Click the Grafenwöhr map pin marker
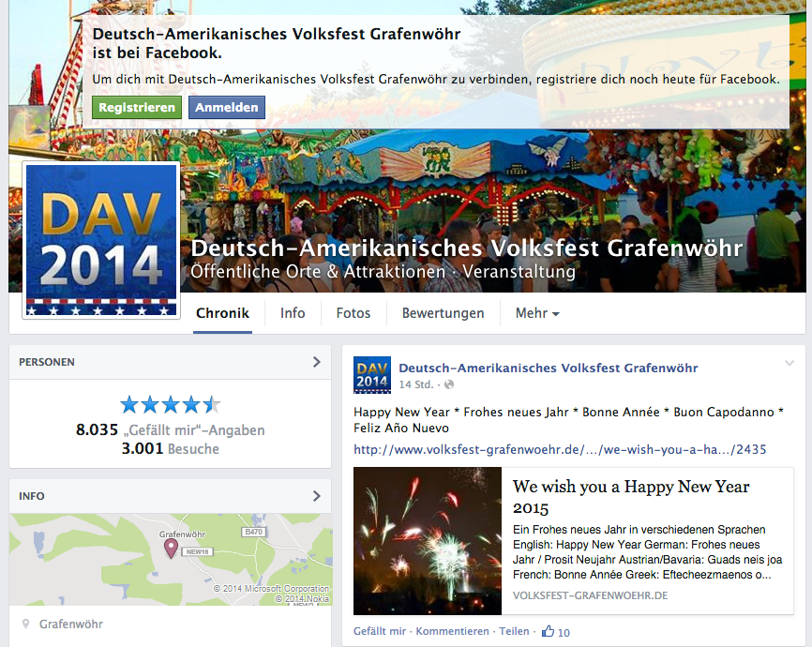The image size is (812, 647). (x=171, y=548)
